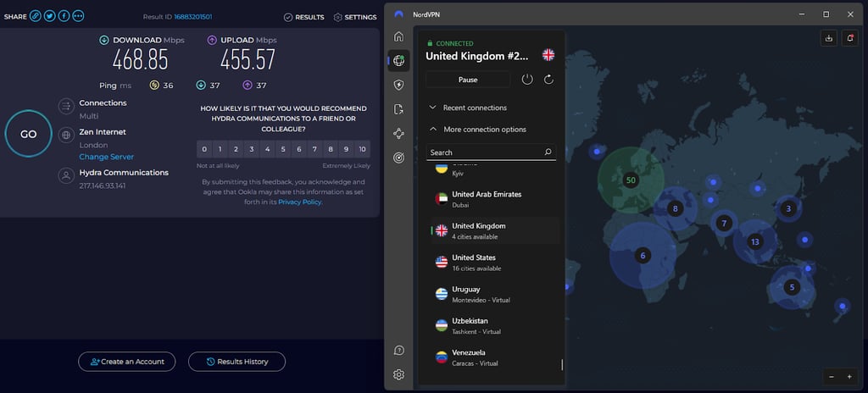Reconnect VPN with the refresh icon
The width and height of the screenshot is (868, 393).
coord(548,80)
